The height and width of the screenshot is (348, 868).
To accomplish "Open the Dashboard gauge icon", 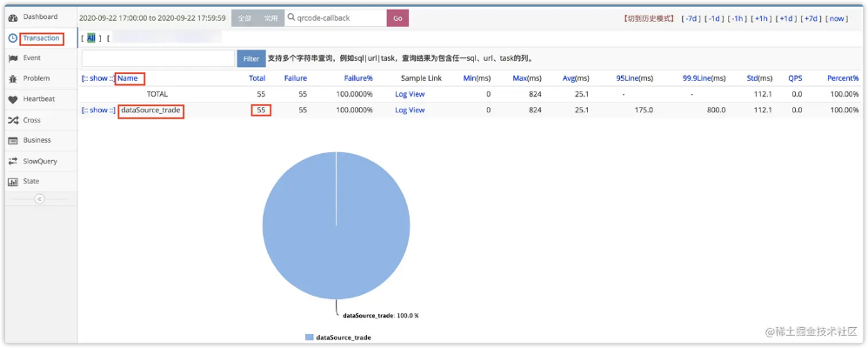I will pyautogui.click(x=13, y=17).
